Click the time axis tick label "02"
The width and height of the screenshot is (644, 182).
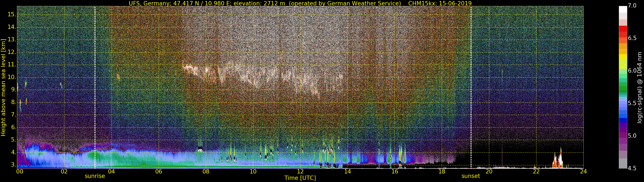click(x=64, y=171)
